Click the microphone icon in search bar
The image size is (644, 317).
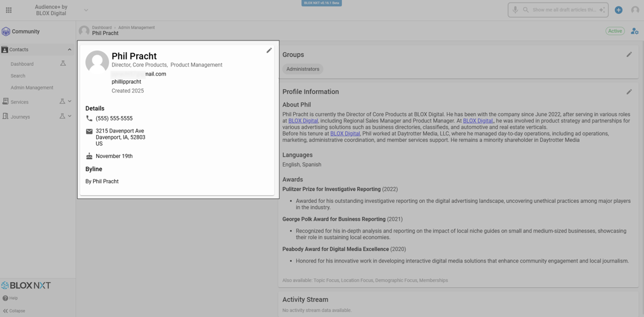coord(515,10)
